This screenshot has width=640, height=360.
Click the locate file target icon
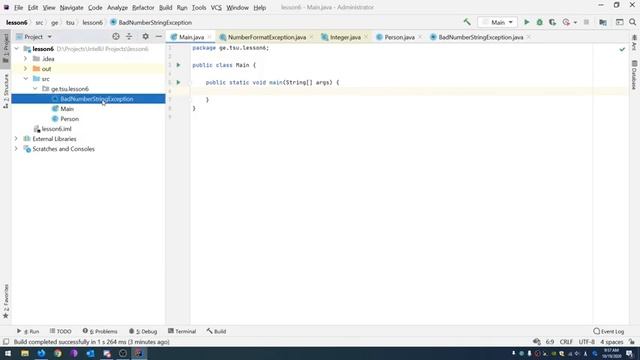[x=116, y=37]
